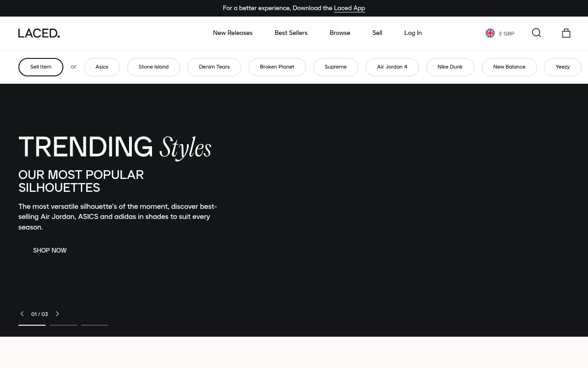The height and width of the screenshot is (368, 588).
Task: Click the Sell Item button
Action: tap(41, 67)
